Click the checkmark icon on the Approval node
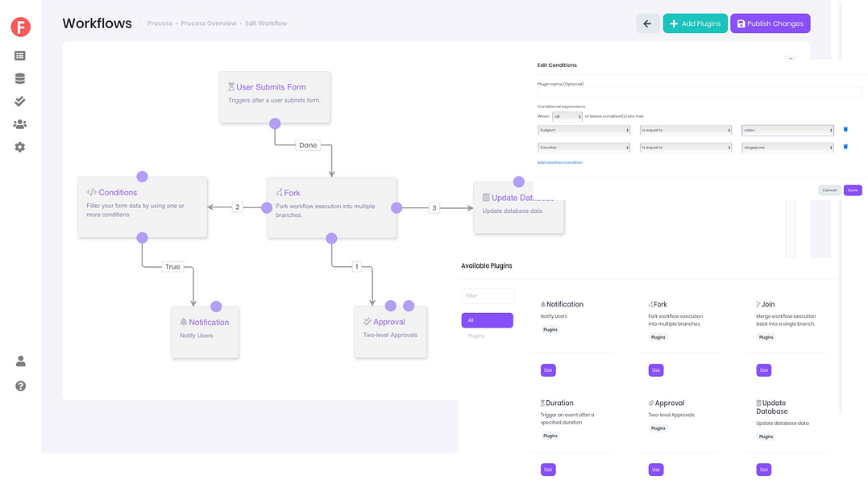This screenshot has height=484, width=868. click(x=367, y=321)
